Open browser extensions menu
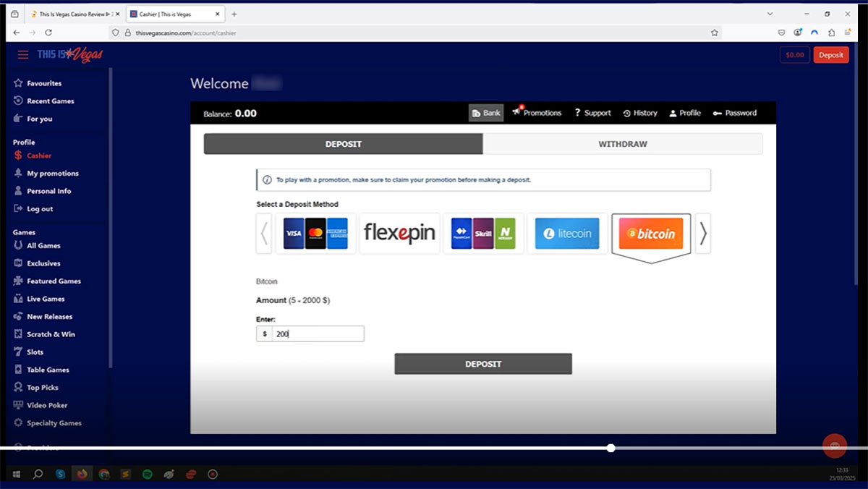Viewport: 868px width, 489px height. coord(831,33)
